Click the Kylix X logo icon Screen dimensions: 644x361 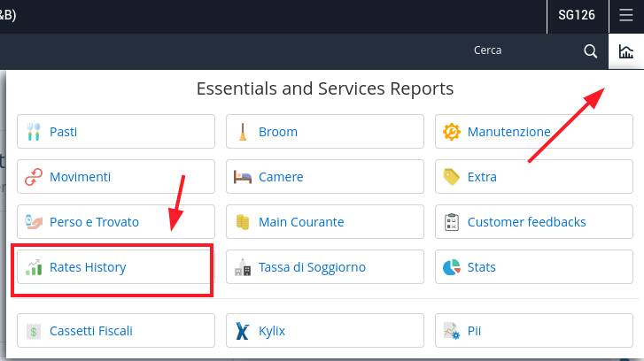tap(243, 331)
